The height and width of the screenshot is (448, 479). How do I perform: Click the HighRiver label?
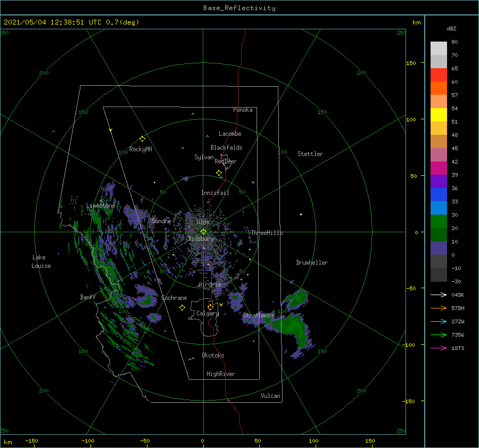[220, 374]
